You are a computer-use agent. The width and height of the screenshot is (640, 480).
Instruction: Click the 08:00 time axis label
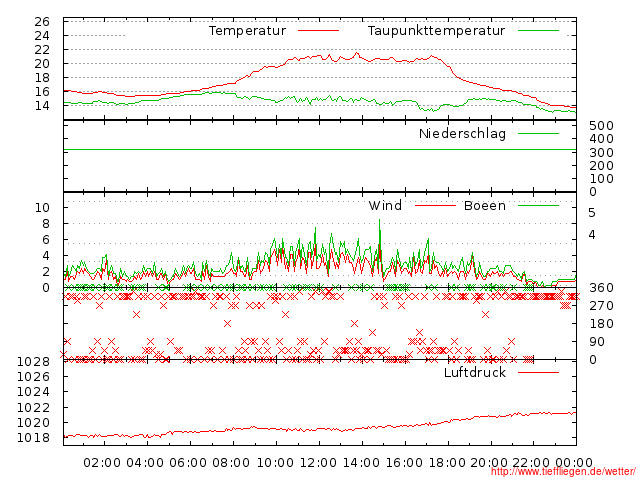click(231, 463)
